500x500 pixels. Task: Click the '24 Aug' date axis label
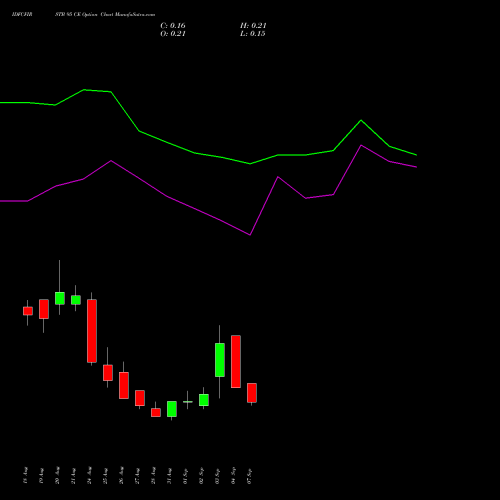tap(90, 475)
